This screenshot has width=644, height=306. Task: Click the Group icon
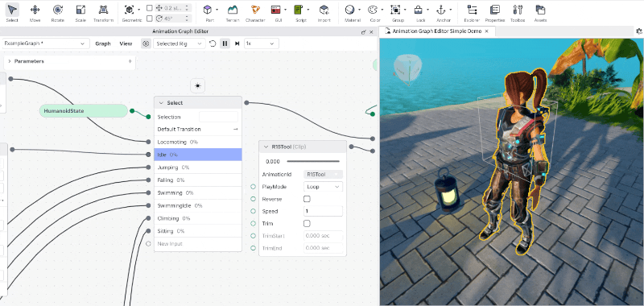[x=395, y=10]
